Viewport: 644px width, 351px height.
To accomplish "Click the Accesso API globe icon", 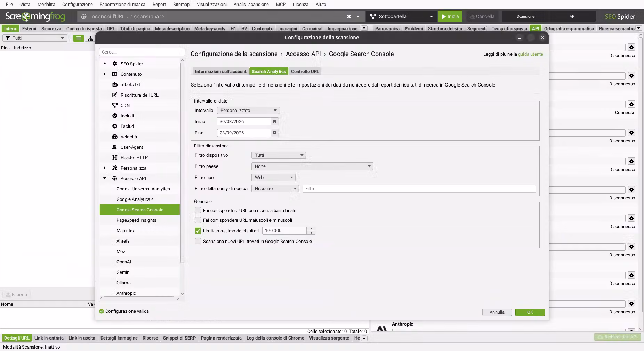I will (x=114, y=178).
